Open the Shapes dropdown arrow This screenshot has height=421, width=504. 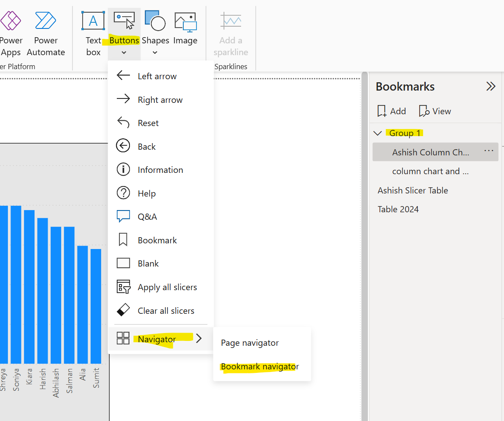155,53
